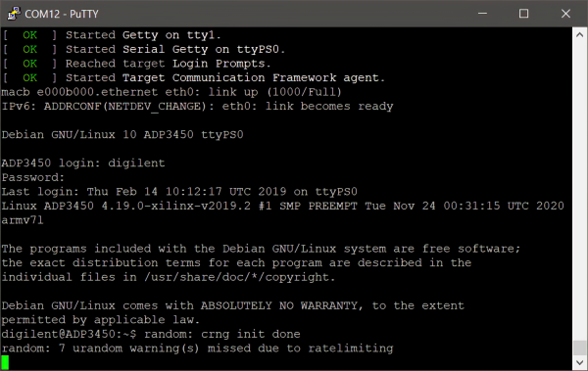Click the "Password:" prompt line

tap(33, 177)
